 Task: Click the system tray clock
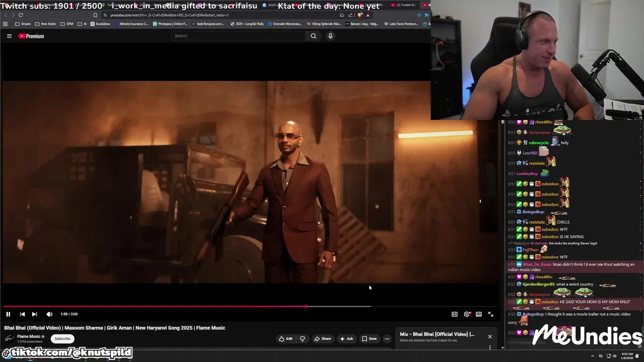click(x=627, y=356)
